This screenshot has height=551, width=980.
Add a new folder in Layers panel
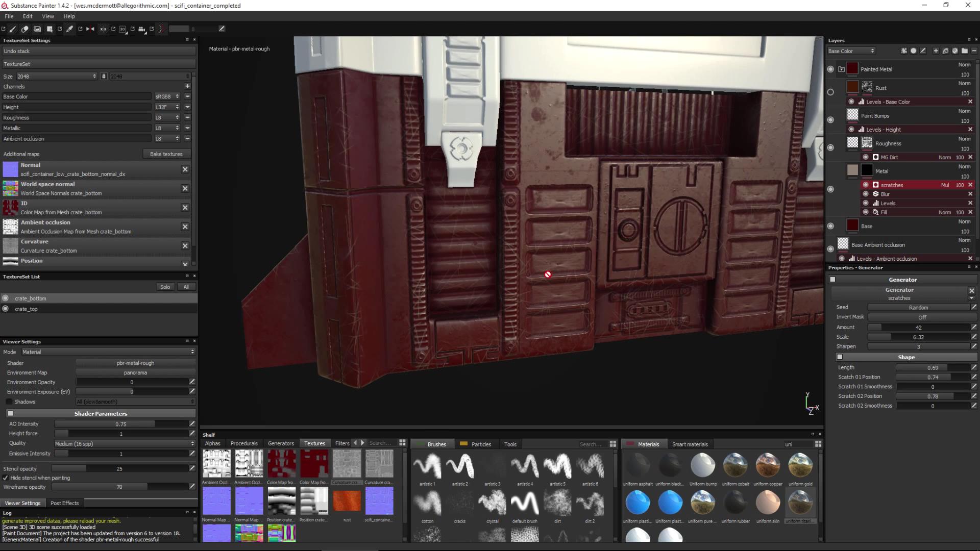pyautogui.click(x=964, y=51)
